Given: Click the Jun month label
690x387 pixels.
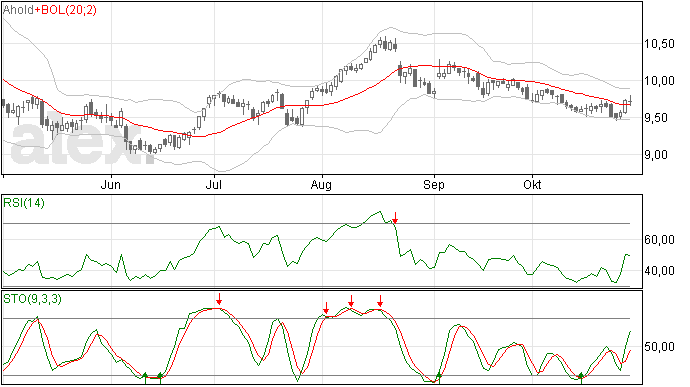Looking at the screenshot, I should 110,185.
